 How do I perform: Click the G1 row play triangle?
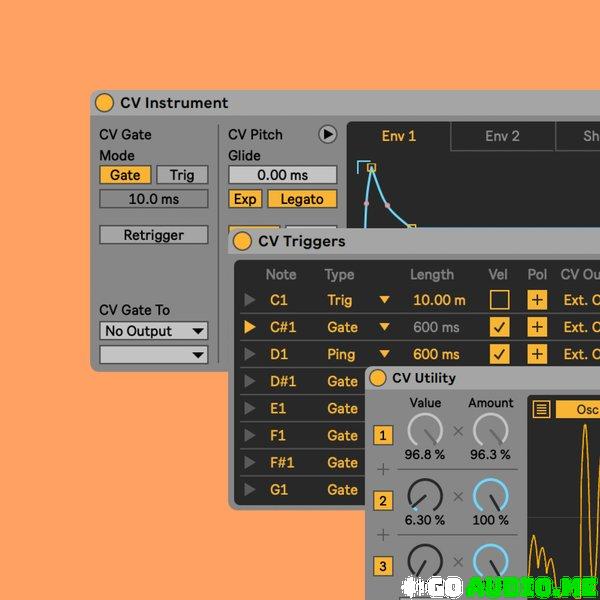249,489
